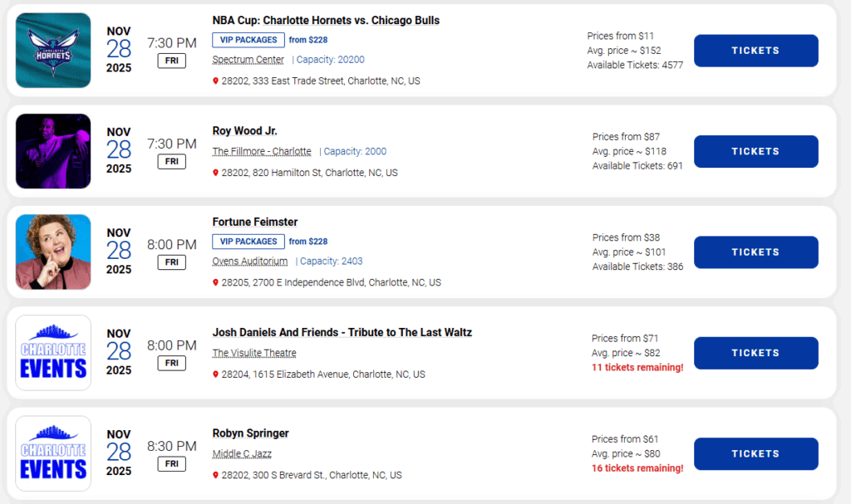Click Tickets for the Last Waltz tribute
Image resolution: width=851 pixels, height=504 pixels.
[755, 353]
